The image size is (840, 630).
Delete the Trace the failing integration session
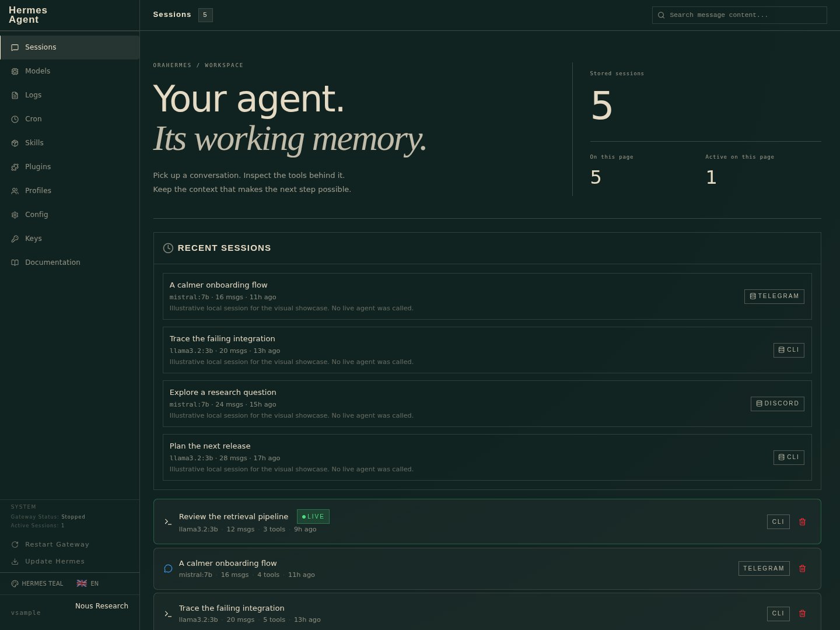(802, 613)
